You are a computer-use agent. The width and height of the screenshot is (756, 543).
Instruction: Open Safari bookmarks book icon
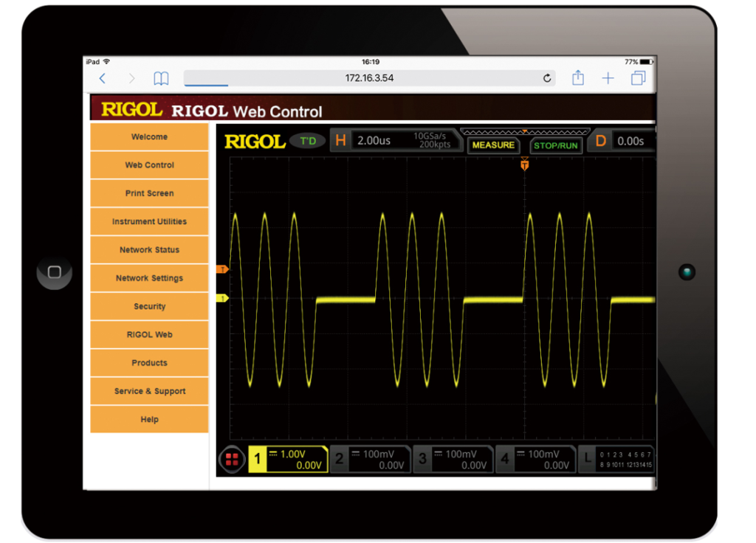pyautogui.click(x=161, y=78)
